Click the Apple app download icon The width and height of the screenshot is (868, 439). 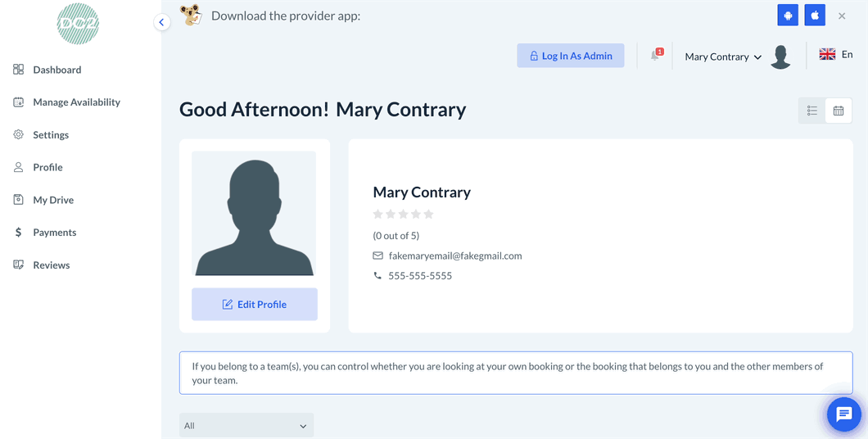click(815, 16)
